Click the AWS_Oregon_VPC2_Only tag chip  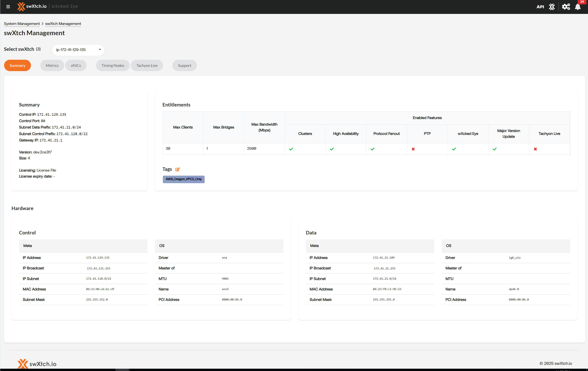pos(184,179)
